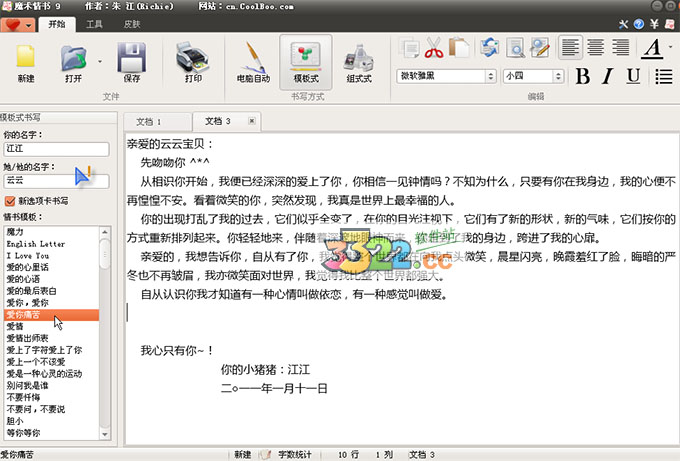This screenshot has width=680, height=461.
Task: Switch to the 皮肤 ribbon tab
Action: pyautogui.click(x=132, y=24)
